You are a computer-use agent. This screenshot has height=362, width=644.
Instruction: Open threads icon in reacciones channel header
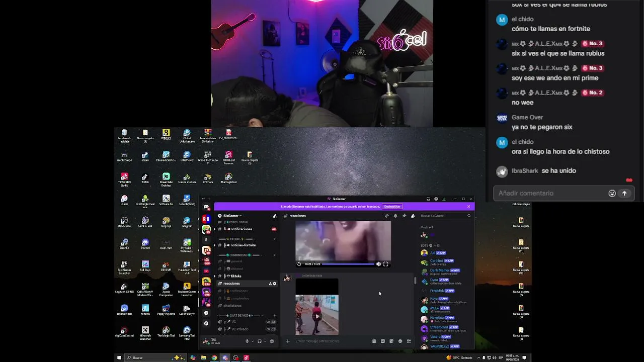click(x=386, y=216)
